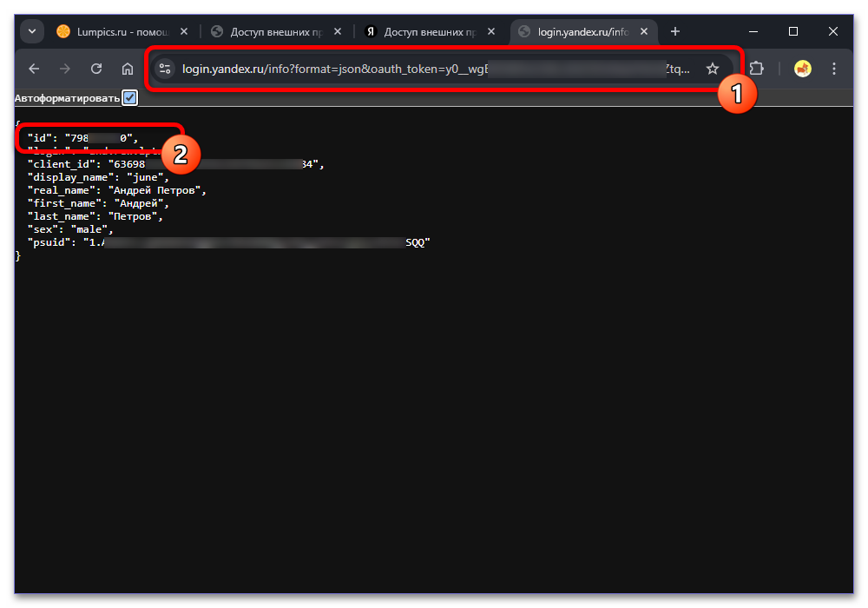Viewport: 868px width, 608px height.
Task: View site information icon in address bar
Action: tap(165, 69)
